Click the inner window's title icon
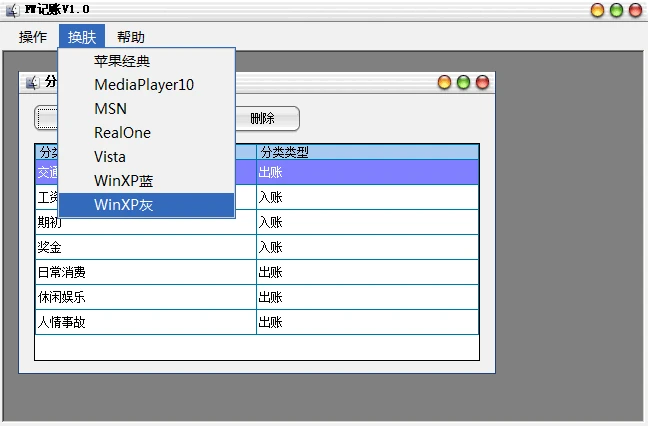648x426 pixels. [x=33, y=83]
